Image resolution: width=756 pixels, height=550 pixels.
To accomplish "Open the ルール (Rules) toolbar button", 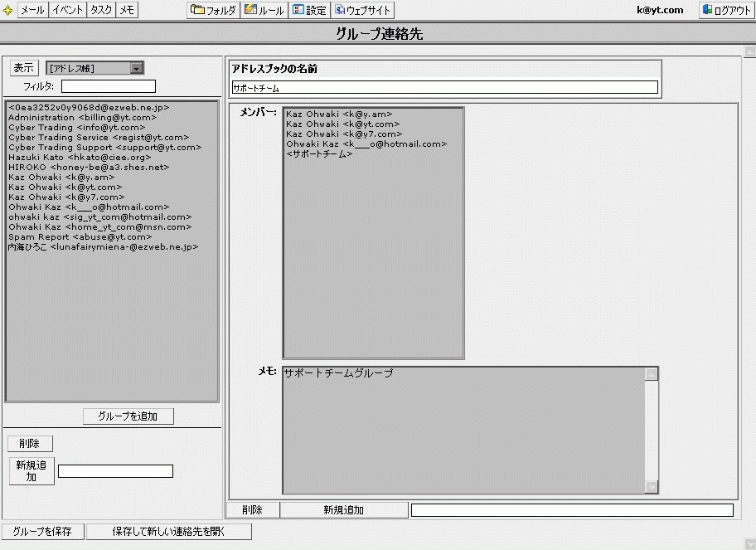I will (x=266, y=11).
